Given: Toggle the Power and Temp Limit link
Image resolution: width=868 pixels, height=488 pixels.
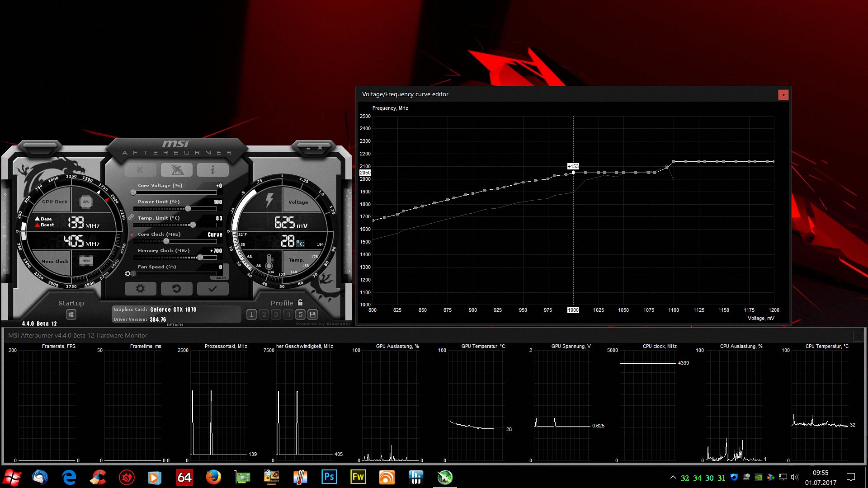Looking at the screenshot, I should (x=131, y=217).
